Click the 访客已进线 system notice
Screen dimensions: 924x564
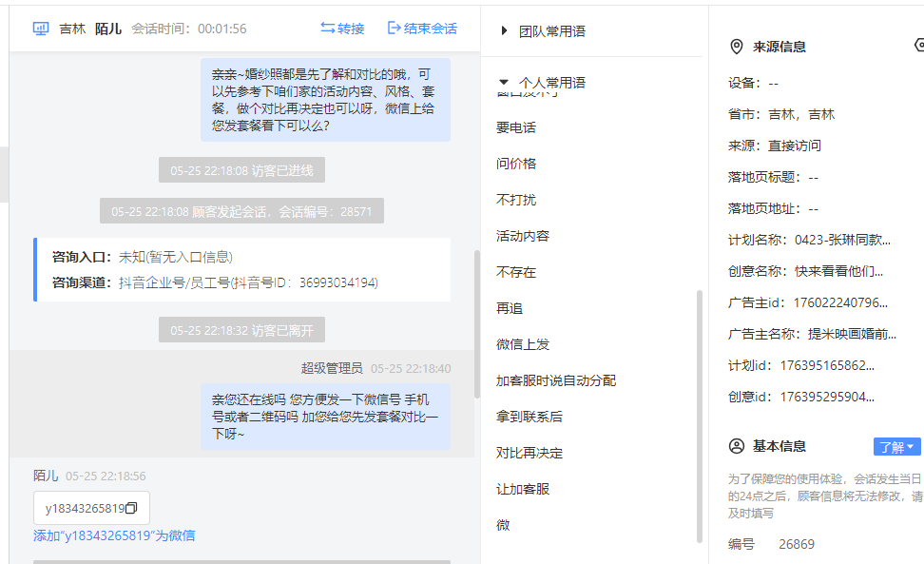pos(241,170)
